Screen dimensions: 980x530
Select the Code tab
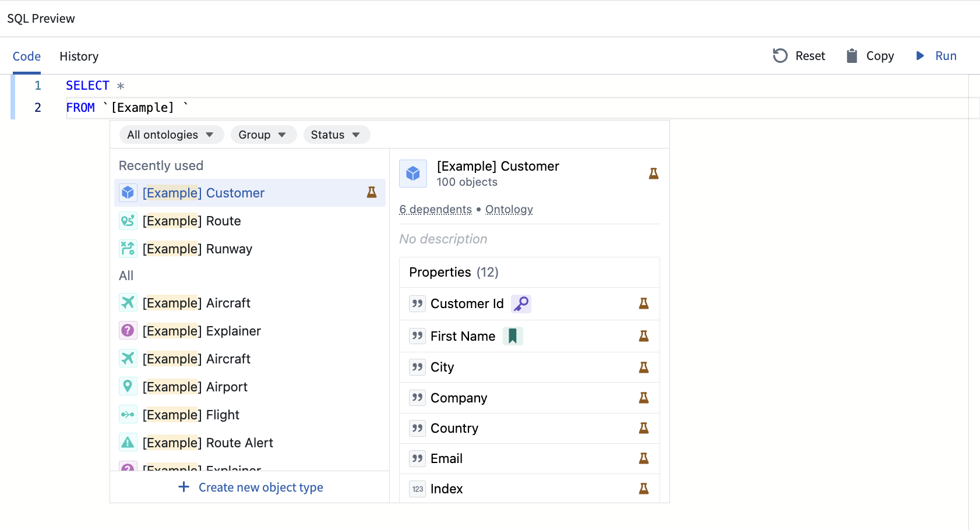point(27,56)
